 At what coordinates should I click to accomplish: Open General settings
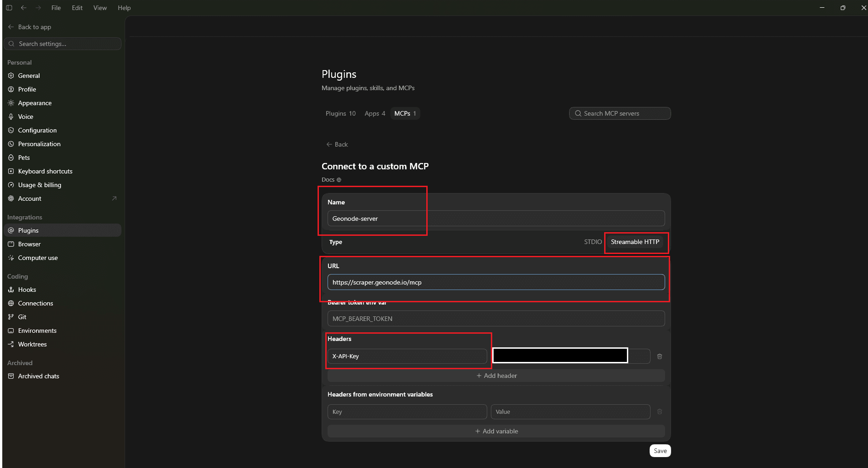pos(63,76)
